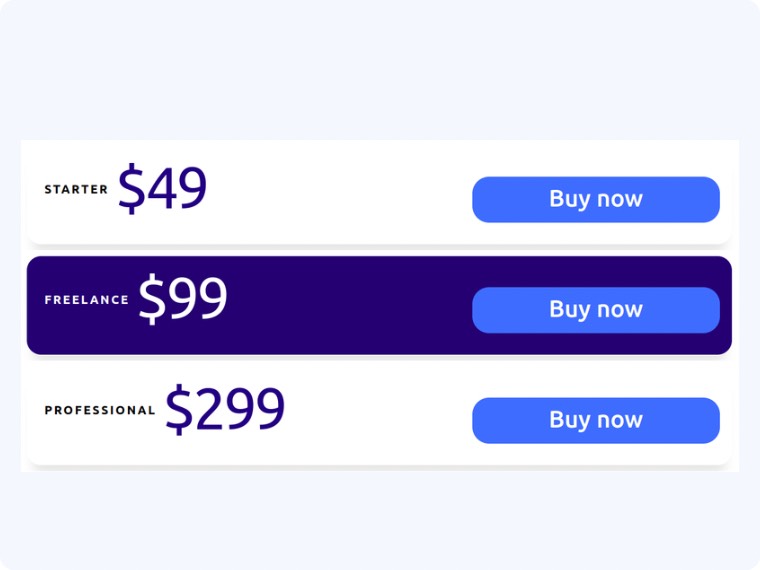Screen dimensions: 760x570
Task: Click the dollar sign in the Freelance price
Action: click(x=152, y=299)
